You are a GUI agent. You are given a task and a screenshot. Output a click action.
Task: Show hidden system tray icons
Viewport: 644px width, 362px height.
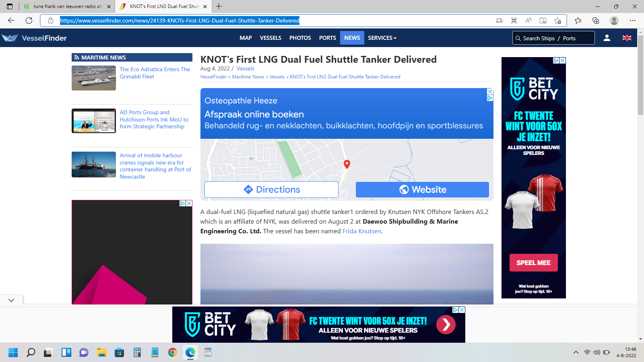click(576, 352)
